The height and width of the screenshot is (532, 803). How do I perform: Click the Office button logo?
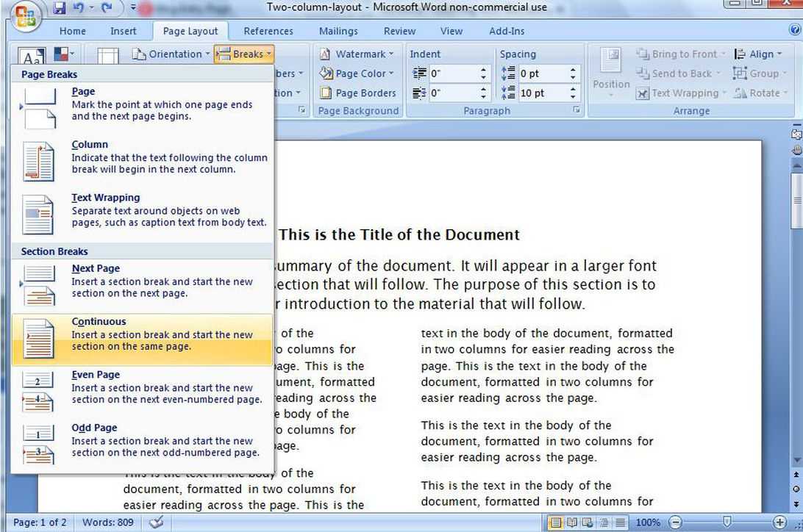pos(26,16)
